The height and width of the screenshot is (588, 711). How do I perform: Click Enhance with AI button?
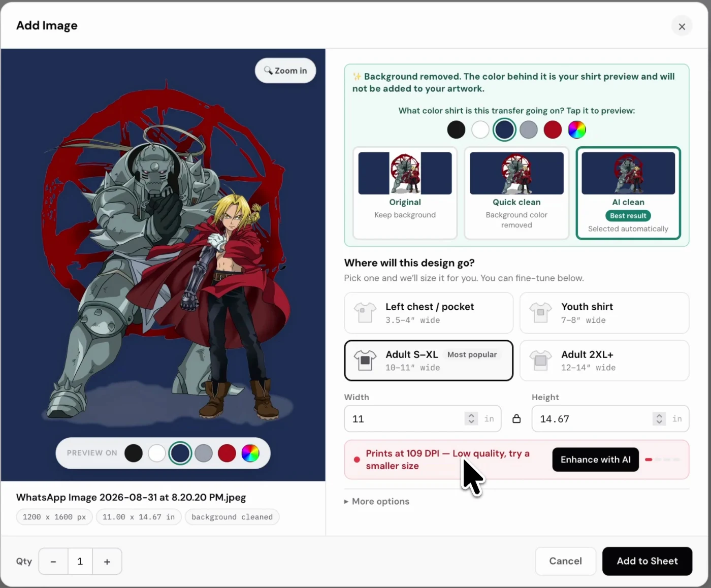(596, 460)
